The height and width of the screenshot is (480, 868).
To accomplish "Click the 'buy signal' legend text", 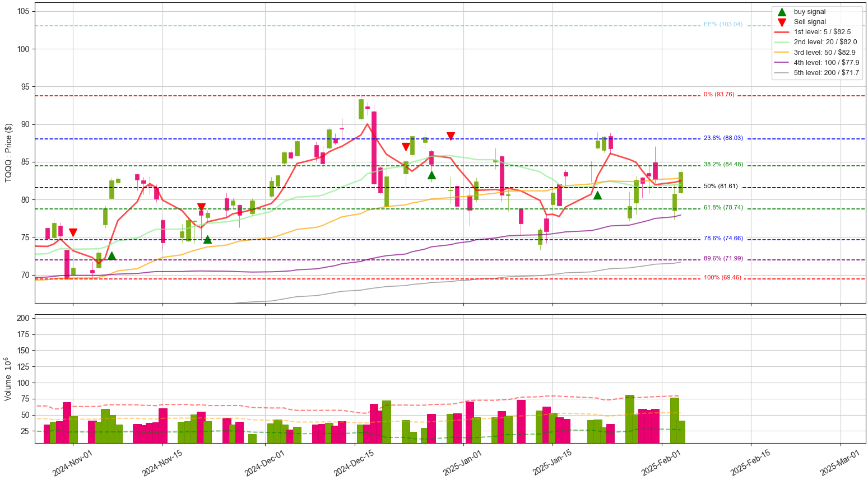I will (809, 12).
